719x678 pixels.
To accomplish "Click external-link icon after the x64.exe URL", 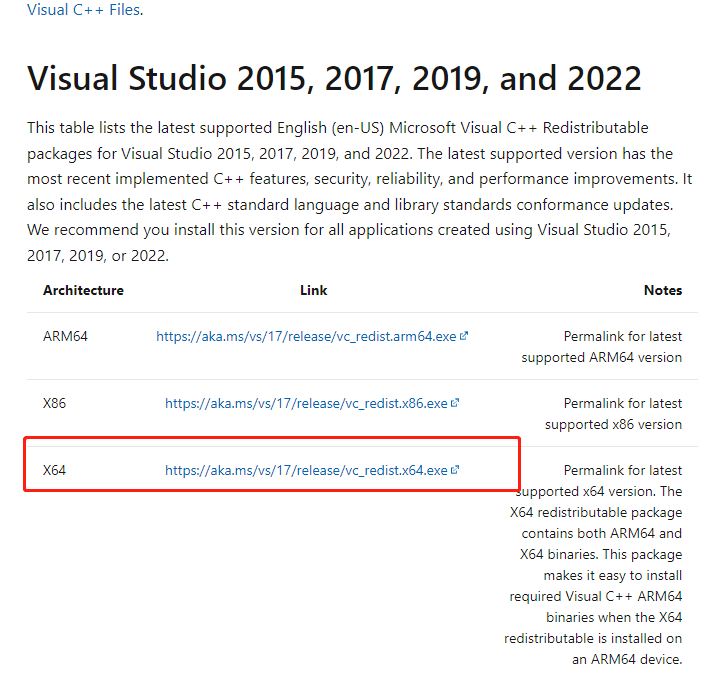I will tap(455, 470).
